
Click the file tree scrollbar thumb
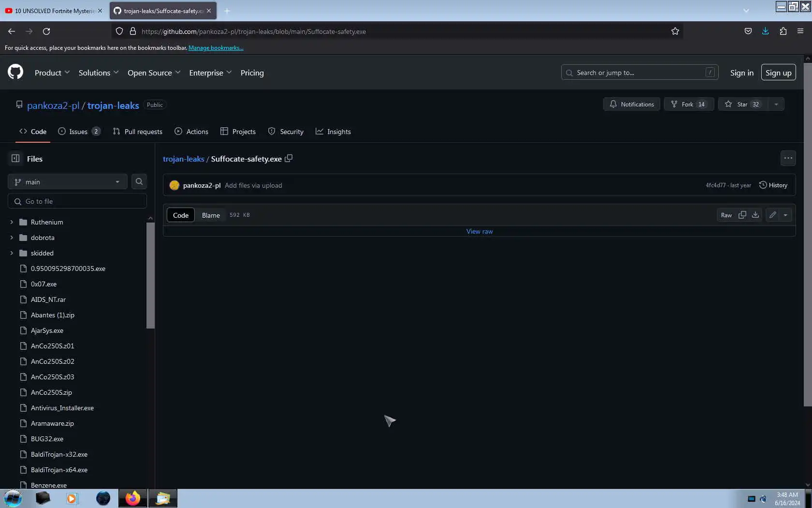[x=150, y=276]
